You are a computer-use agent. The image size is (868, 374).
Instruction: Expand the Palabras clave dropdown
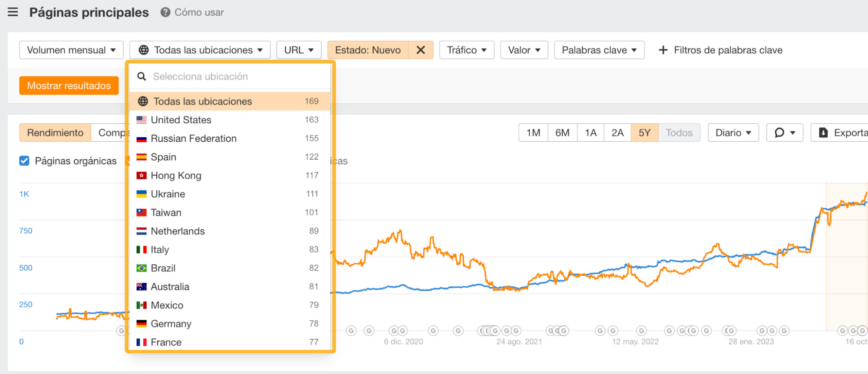(599, 50)
